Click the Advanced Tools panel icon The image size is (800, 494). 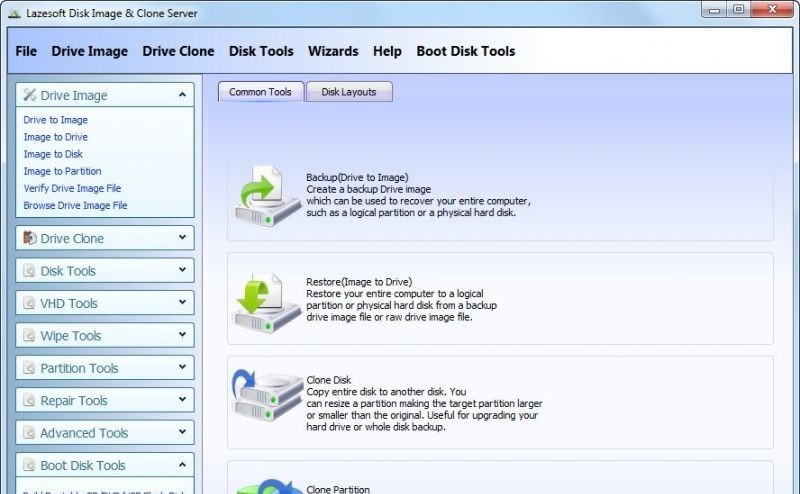(30, 433)
